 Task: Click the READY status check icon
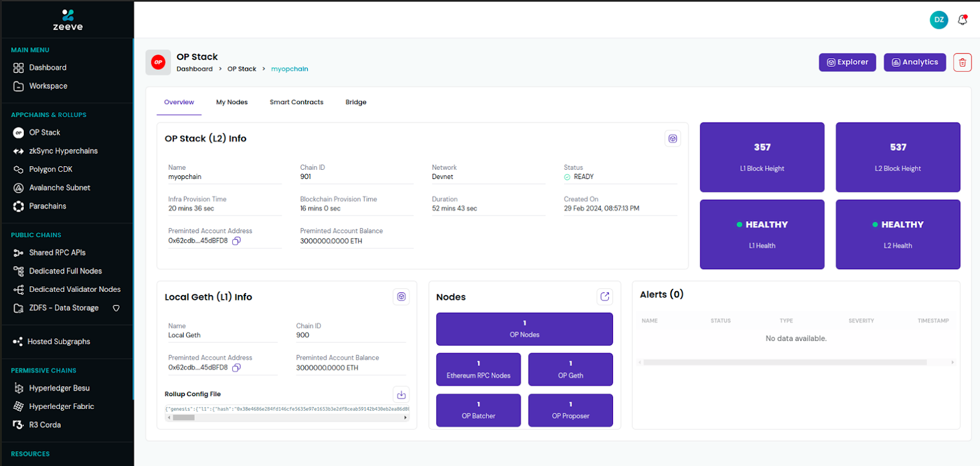pyautogui.click(x=567, y=177)
